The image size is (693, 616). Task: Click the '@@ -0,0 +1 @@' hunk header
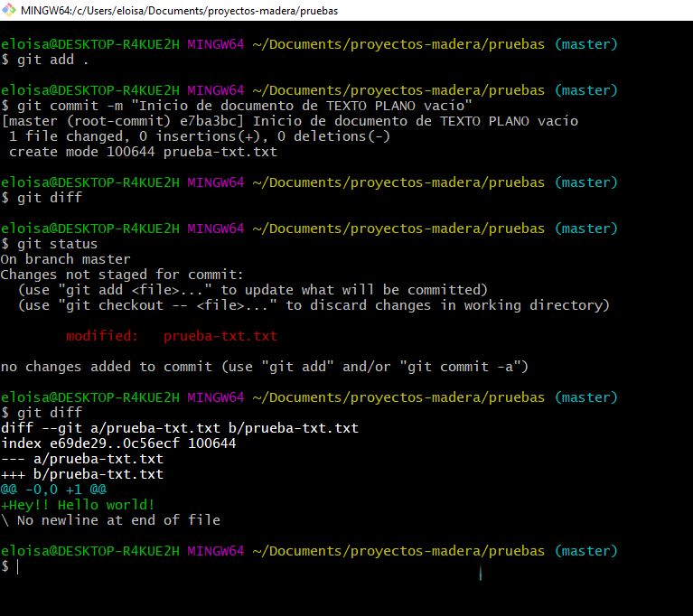[x=53, y=490]
